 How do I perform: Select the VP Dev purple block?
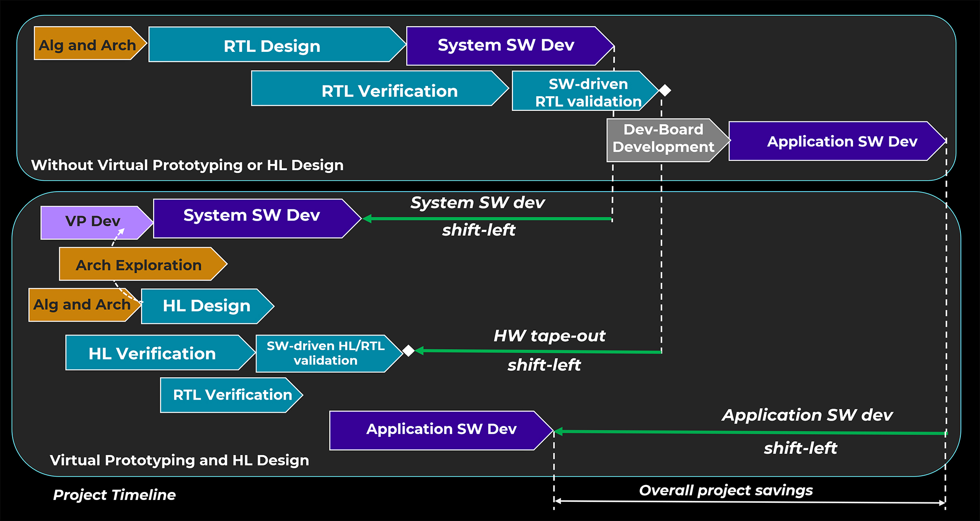click(92, 221)
